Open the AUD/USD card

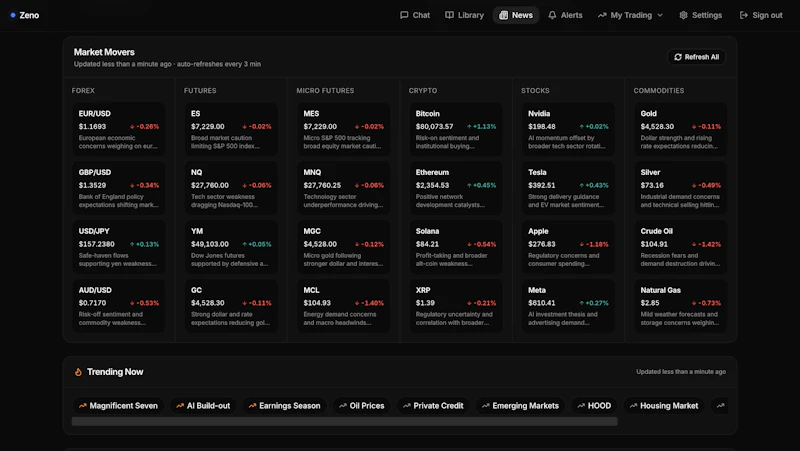119,306
